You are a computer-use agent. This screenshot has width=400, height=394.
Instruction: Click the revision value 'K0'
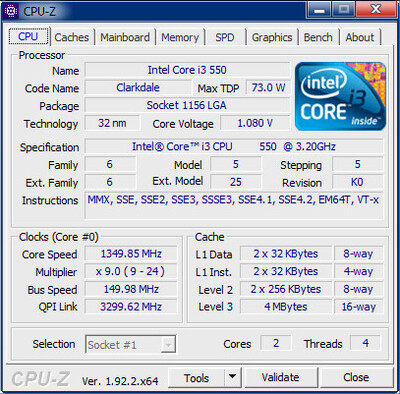pyautogui.click(x=357, y=182)
